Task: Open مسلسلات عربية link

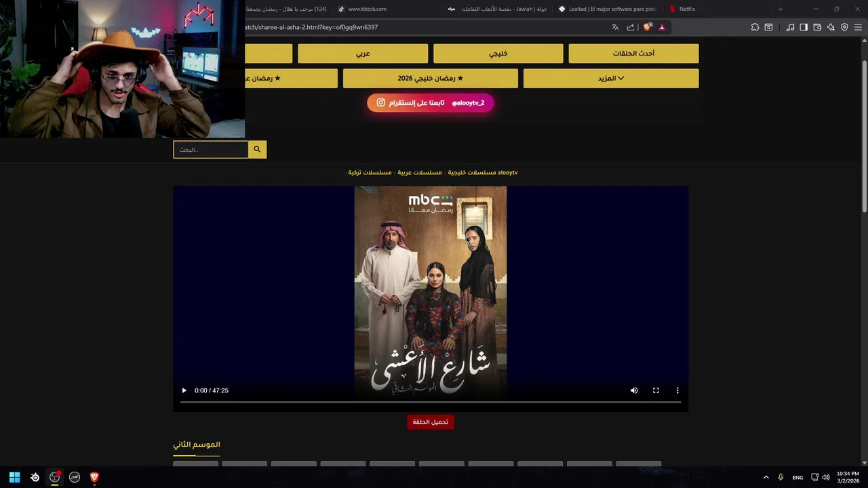Action: click(420, 173)
